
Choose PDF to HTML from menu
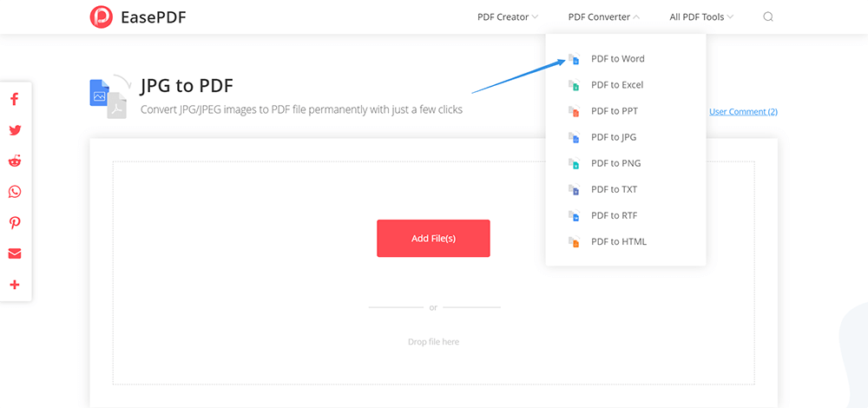coord(618,241)
